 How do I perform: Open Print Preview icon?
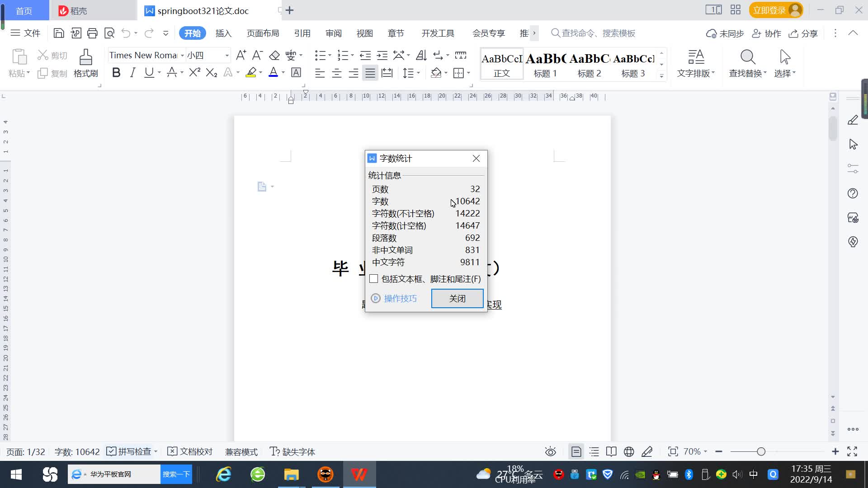coord(109,33)
